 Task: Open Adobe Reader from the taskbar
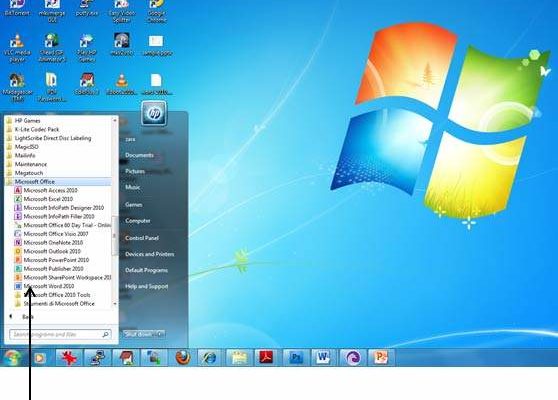(x=266, y=357)
